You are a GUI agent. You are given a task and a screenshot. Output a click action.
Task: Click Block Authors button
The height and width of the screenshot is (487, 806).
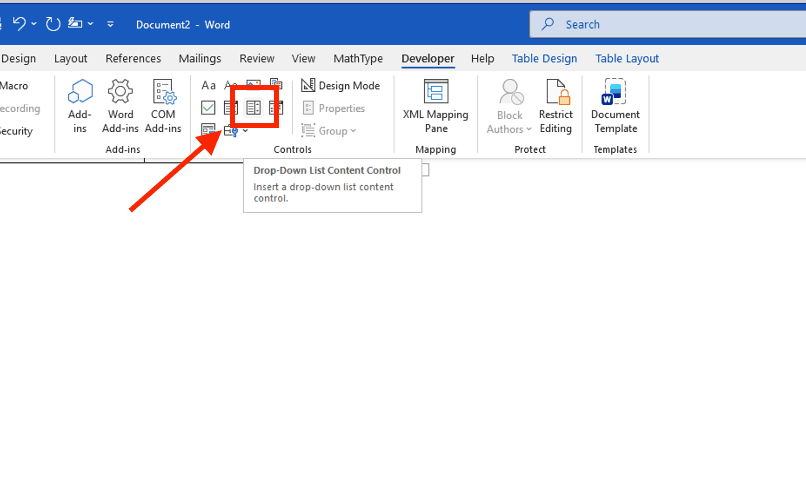[509, 106]
